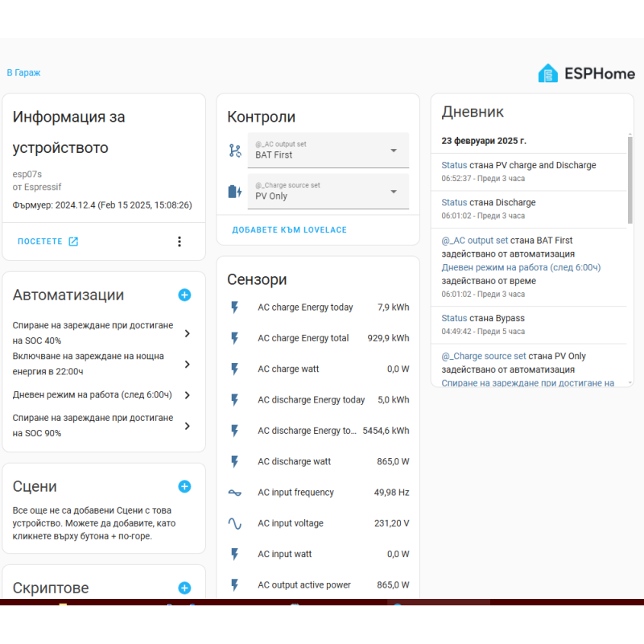Screen dimensions: 644x644
Task: Click the ESPHome logo icon
Action: 548,73
